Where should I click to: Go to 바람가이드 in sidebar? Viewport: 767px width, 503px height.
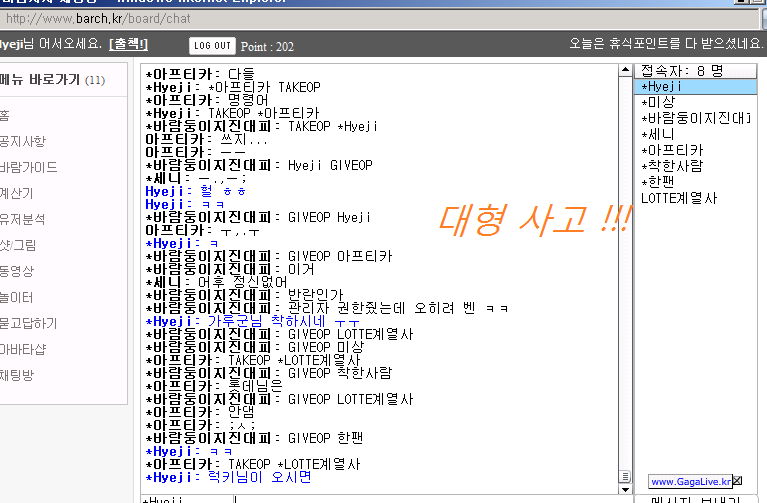pyautogui.click(x=28, y=167)
